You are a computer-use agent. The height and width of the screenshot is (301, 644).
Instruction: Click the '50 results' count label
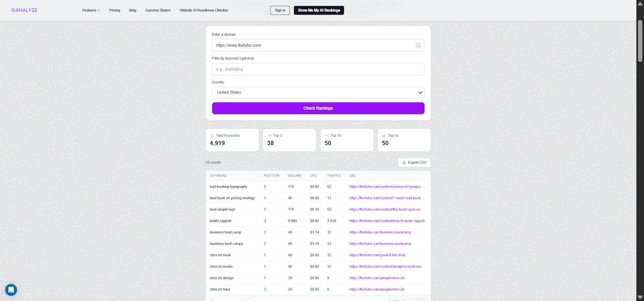point(213,162)
